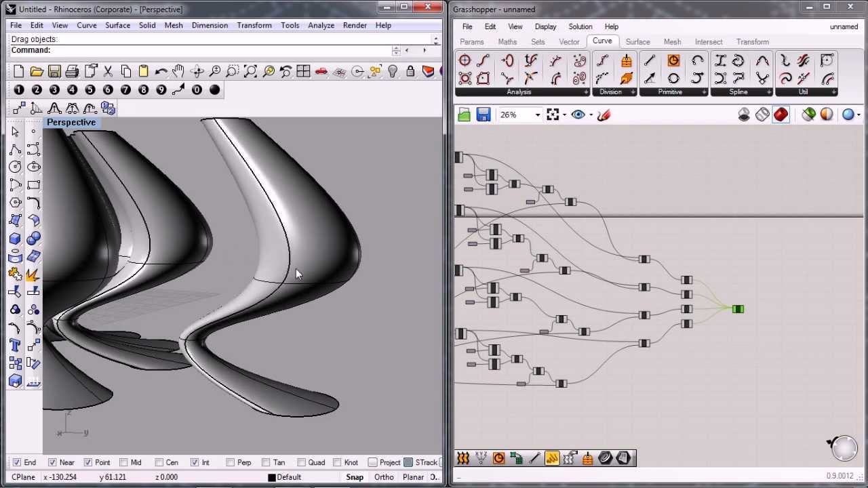This screenshot has width=868, height=488.
Task: Toggle Ortho mode in status bar
Action: click(x=384, y=477)
